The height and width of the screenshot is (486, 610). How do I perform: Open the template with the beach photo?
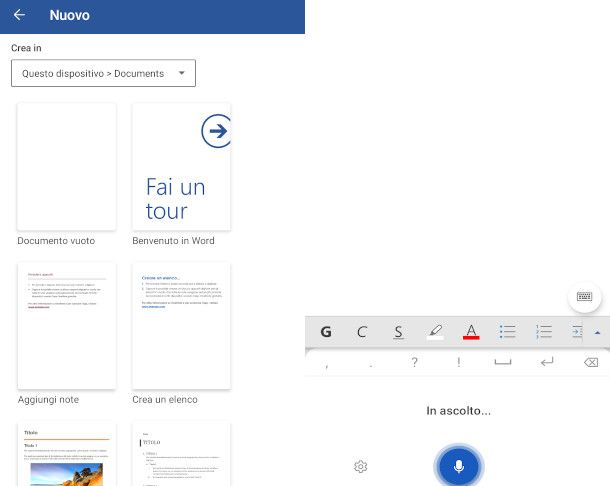(x=67, y=454)
